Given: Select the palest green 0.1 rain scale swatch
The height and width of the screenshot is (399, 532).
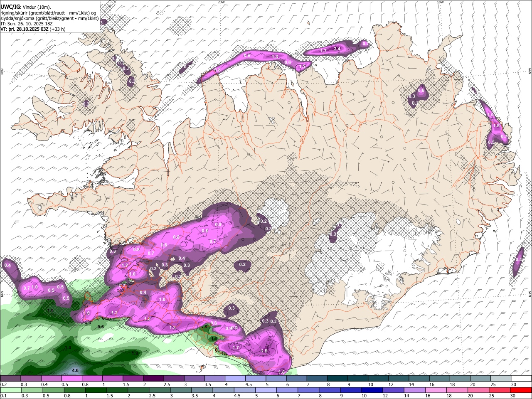Looking at the screenshot, I should coord(11,390).
